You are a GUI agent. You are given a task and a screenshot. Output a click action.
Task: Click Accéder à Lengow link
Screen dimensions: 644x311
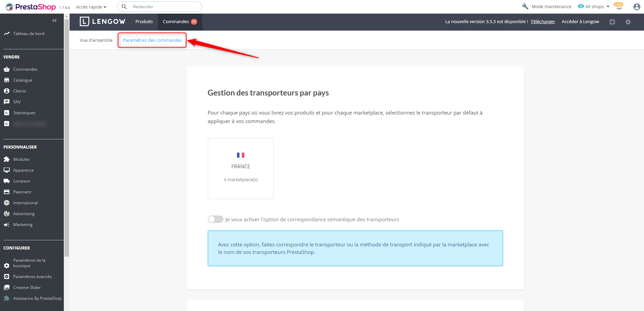[580, 21]
